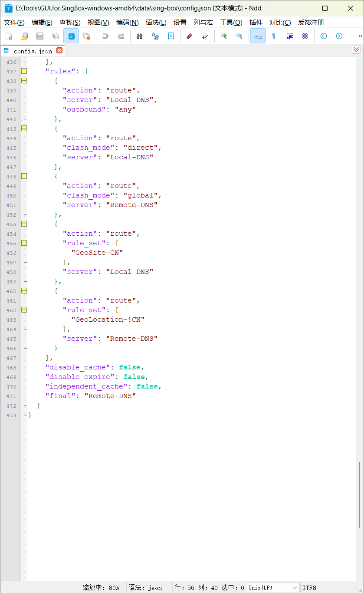Close the config.json tab
The height and width of the screenshot is (593, 364).
click(59, 50)
